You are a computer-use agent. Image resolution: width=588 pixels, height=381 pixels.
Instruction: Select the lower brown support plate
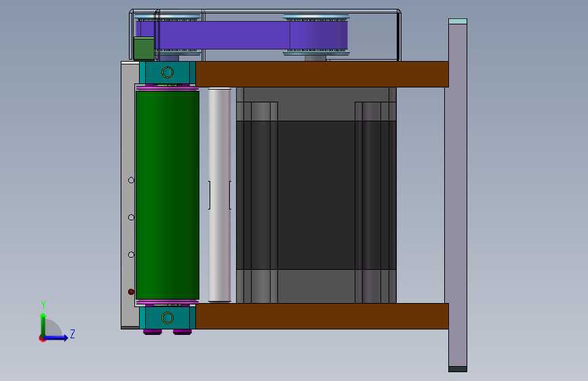[321, 316]
